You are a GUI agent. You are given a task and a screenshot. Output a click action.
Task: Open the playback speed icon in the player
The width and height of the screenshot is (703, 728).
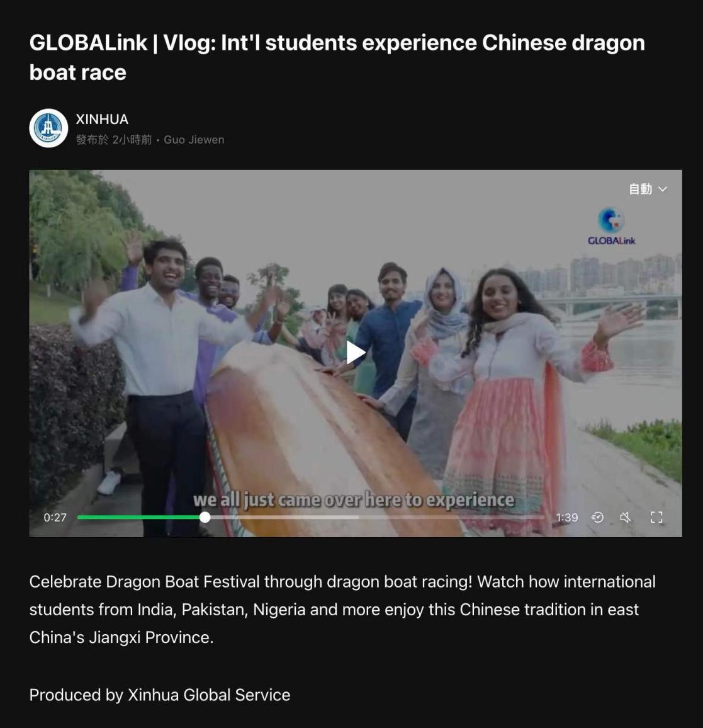(x=597, y=517)
